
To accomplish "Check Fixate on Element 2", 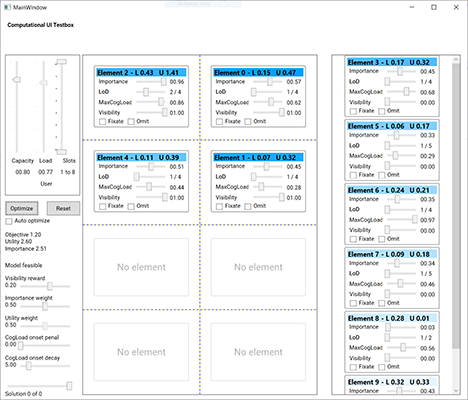I will (x=103, y=121).
